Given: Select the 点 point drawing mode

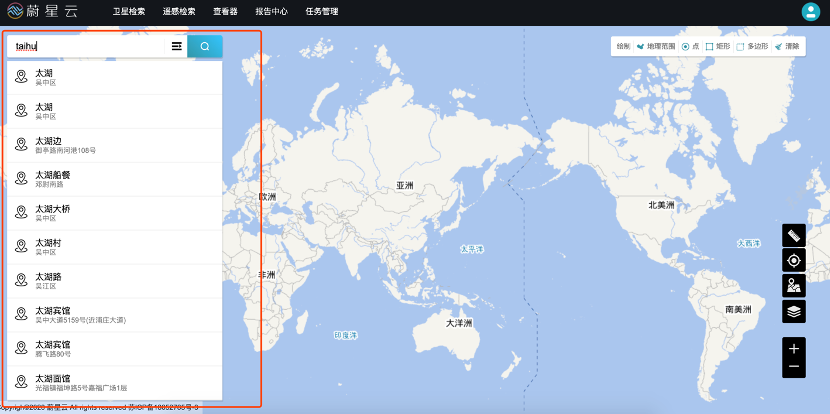Looking at the screenshot, I should coord(690,46).
